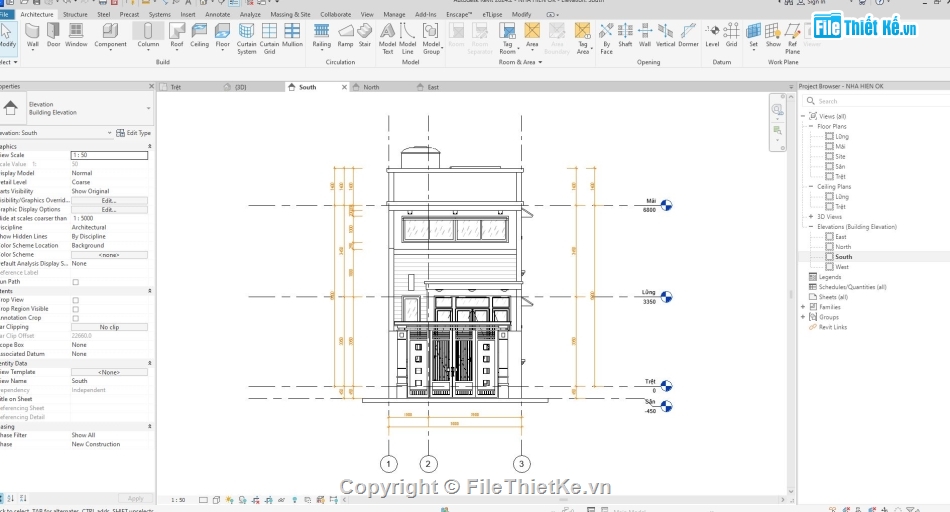Select the Grid datum tool
This screenshot has width=950, height=512.
[x=731, y=35]
